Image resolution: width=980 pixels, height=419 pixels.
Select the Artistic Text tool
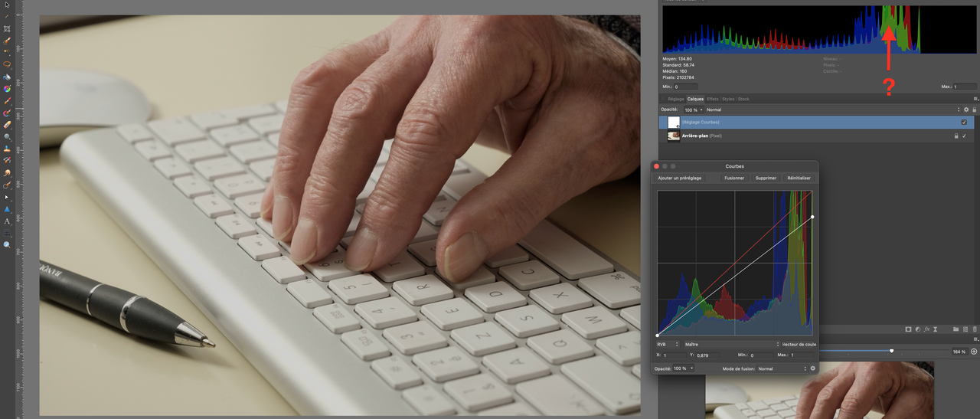[8, 221]
